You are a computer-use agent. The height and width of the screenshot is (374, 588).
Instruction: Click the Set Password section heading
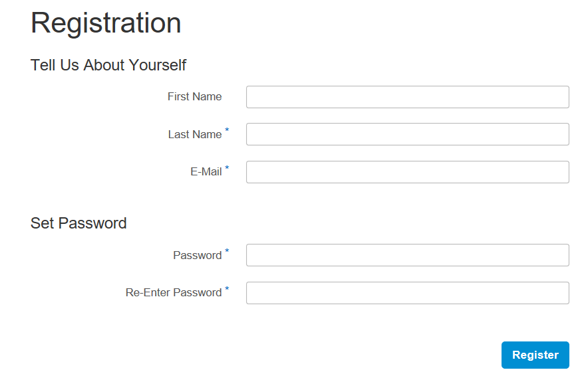(78, 223)
